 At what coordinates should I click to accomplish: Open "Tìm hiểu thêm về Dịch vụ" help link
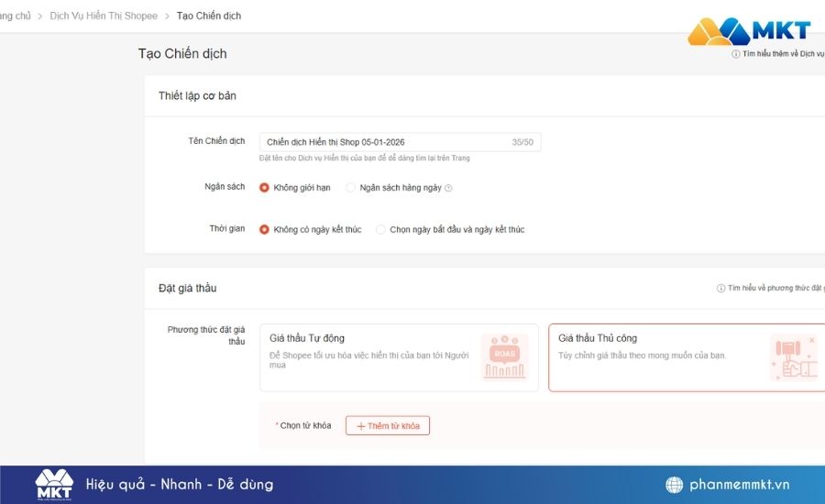coord(784,54)
